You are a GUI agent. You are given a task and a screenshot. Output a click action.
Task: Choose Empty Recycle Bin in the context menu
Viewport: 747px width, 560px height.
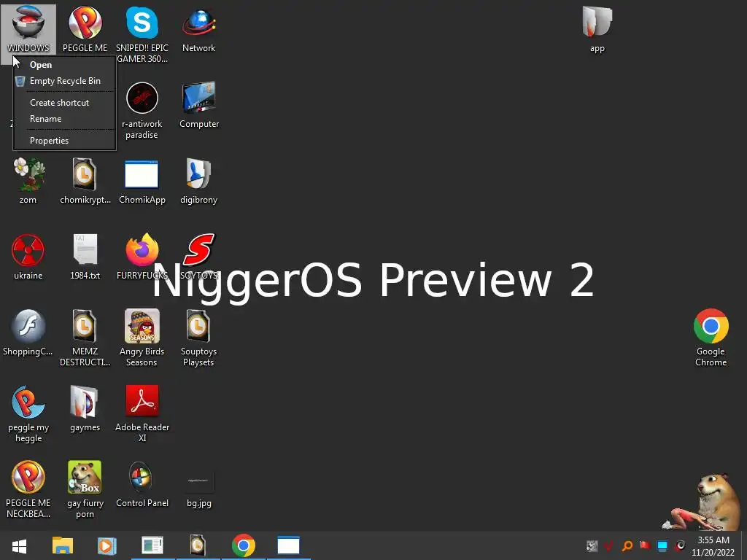pyautogui.click(x=64, y=81)
